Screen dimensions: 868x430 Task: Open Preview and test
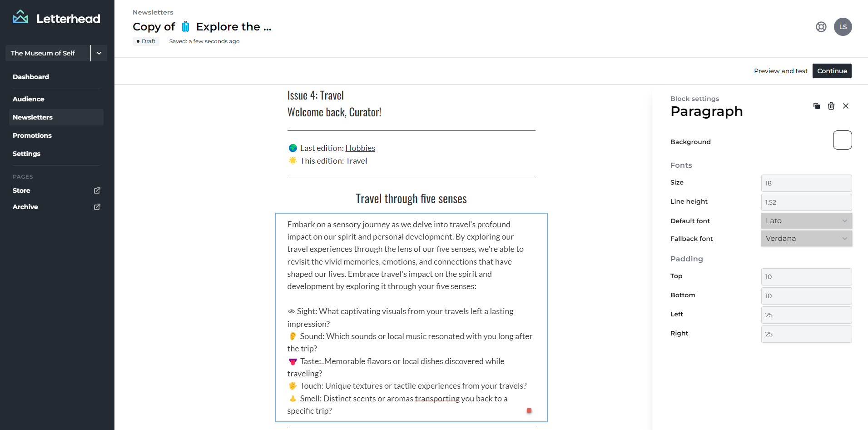tap(780, 71)
